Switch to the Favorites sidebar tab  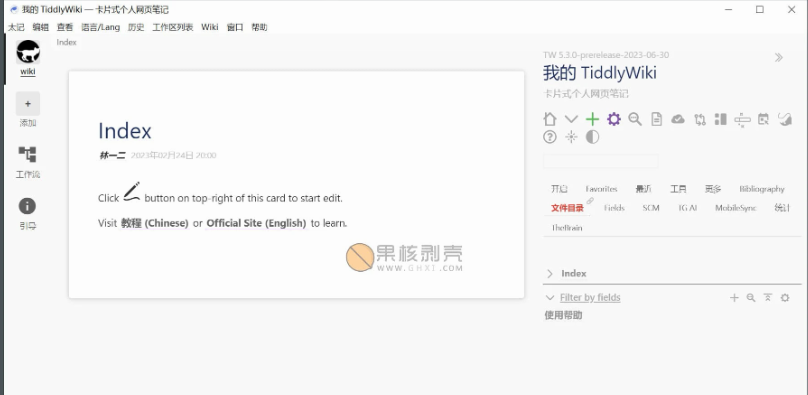601,189
